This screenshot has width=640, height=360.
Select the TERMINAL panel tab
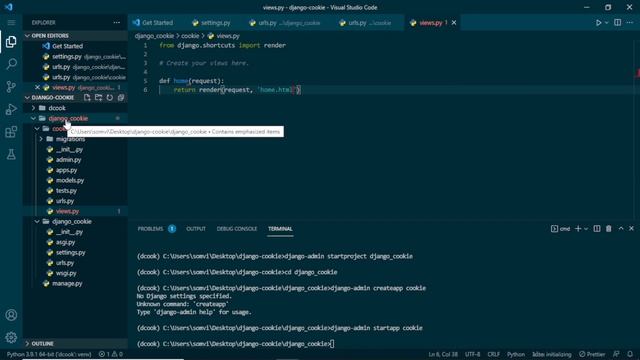(280, 229)
